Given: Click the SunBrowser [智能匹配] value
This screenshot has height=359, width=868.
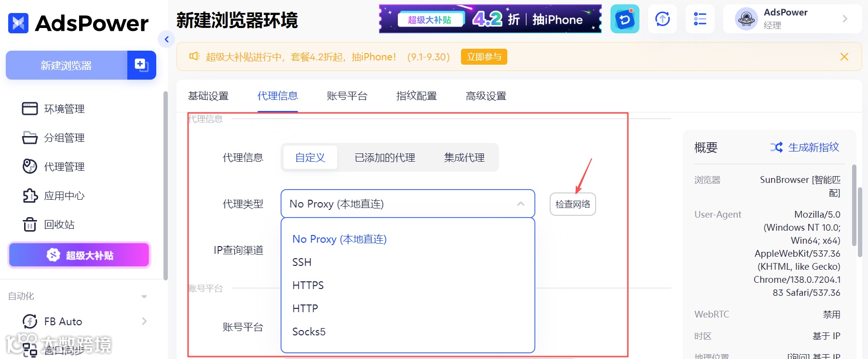Looking at the screenshot, I should point(800,186).
